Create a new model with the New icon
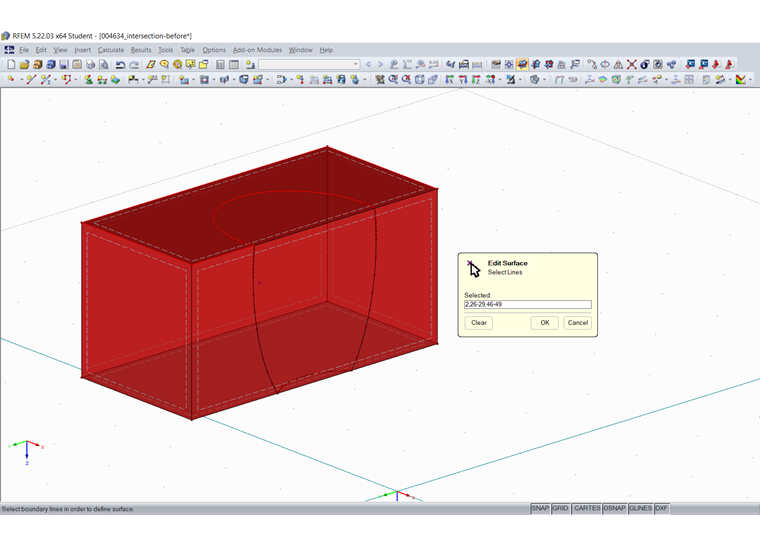 11,64
